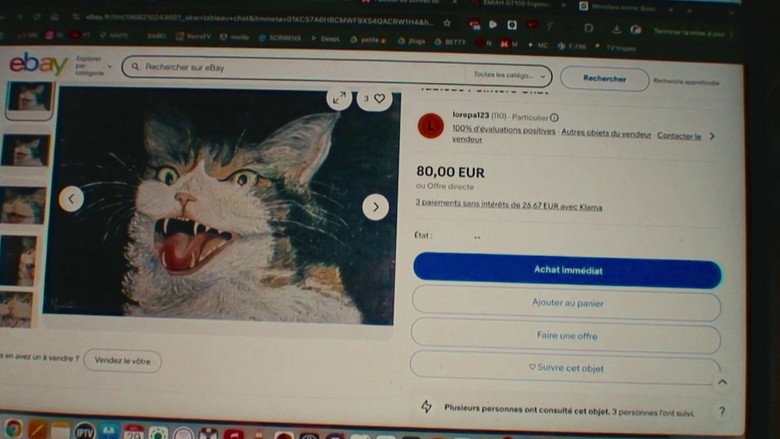Viewport: 780px width, 439px height.
Task: Open the RetroTV bookmark
Action: pyautogui.click(x=193, y=36)
